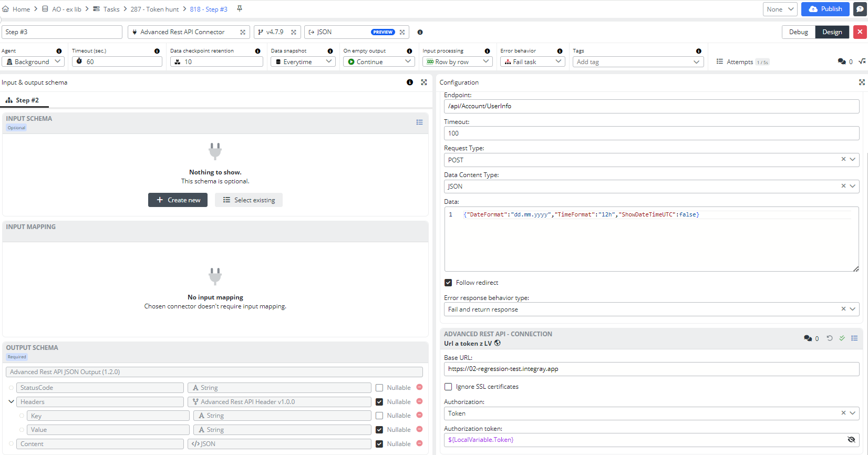Select the Step #2 schema tab
The height and width of the screenshot is (455, 868).
click(x=23, y=100)
